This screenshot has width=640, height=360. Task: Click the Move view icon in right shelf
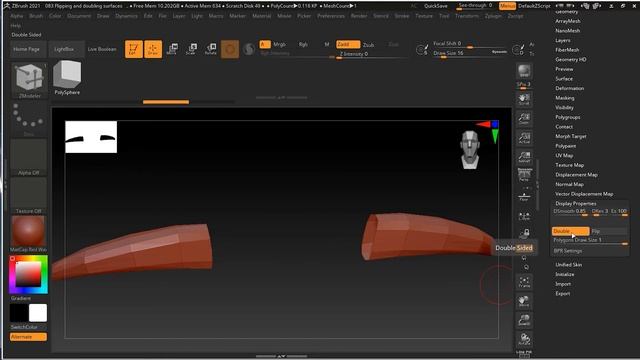point(524,301)
